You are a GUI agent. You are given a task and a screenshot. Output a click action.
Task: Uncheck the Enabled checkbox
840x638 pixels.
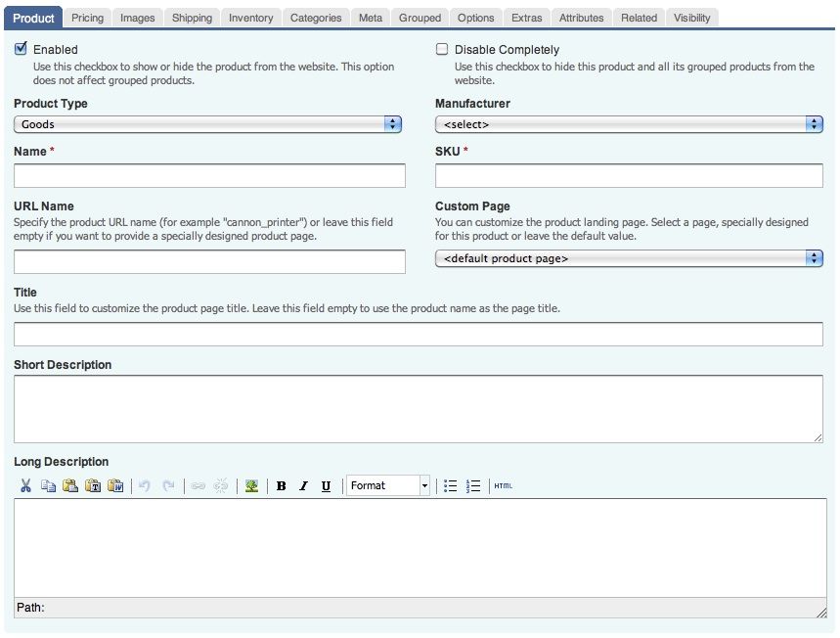(21, 49)
